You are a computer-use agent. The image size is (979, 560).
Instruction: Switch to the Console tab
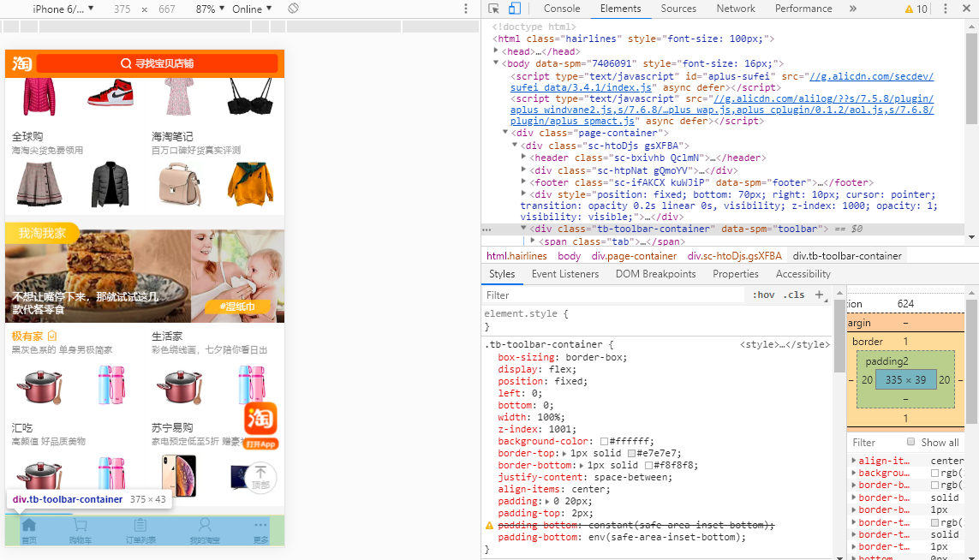click(x=561, y=9)
